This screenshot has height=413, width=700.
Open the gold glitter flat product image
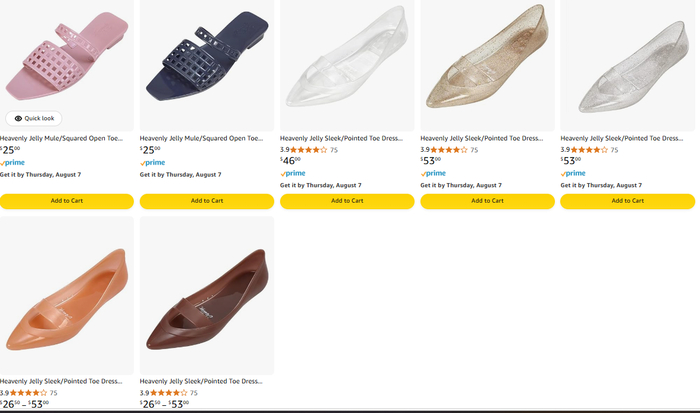click(x=487, y=65)
